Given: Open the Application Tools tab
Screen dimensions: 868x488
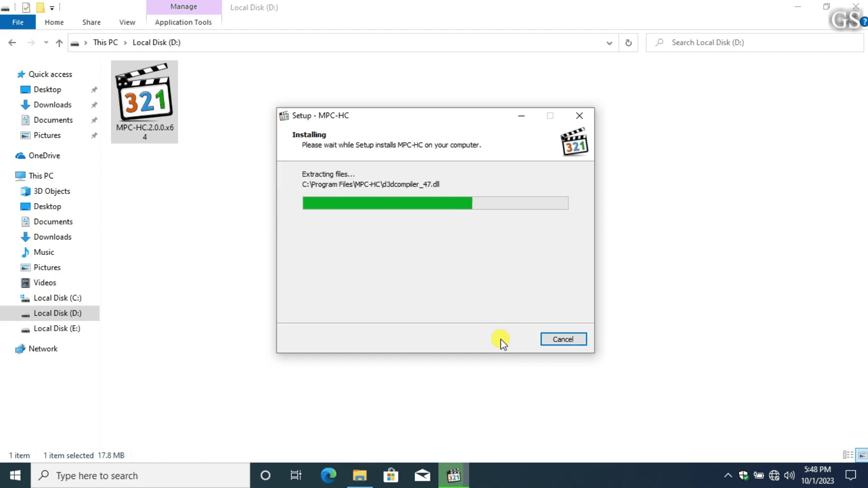Looking at the screenshot, I should (x=183, y=22).
